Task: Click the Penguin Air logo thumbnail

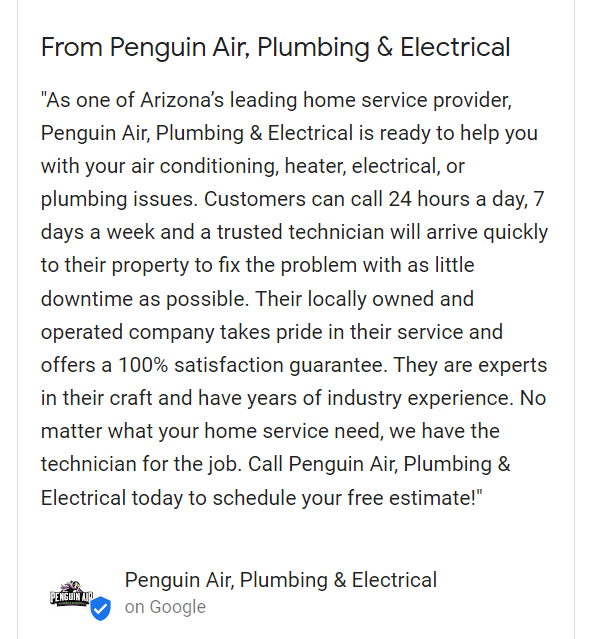Action: [71, 594]
